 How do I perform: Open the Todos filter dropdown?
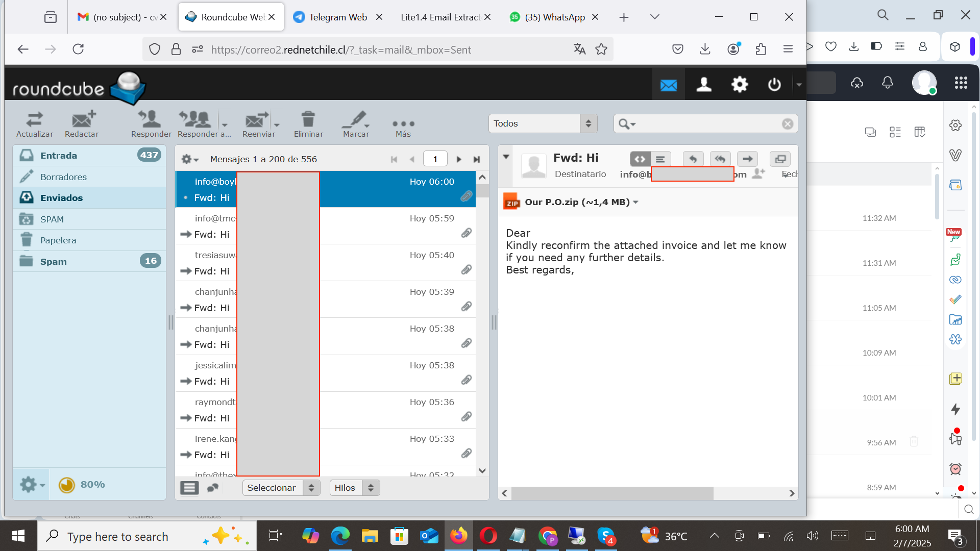[543, 123]
